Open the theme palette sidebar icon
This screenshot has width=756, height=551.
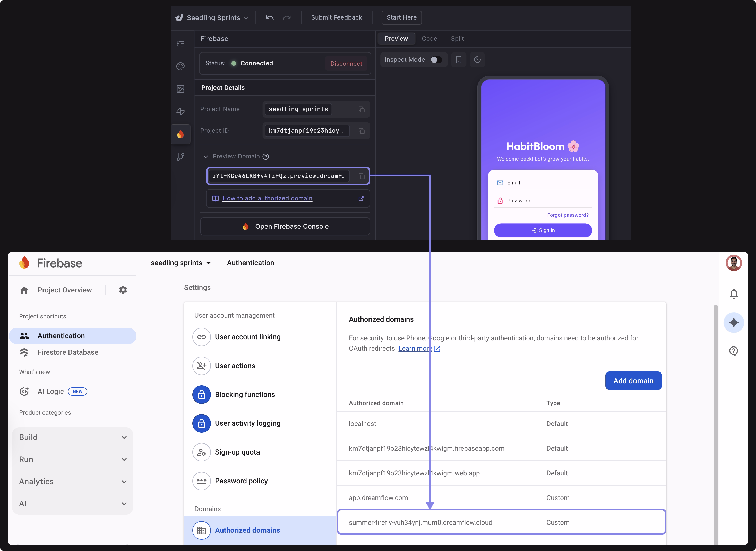tap(181, 66)
